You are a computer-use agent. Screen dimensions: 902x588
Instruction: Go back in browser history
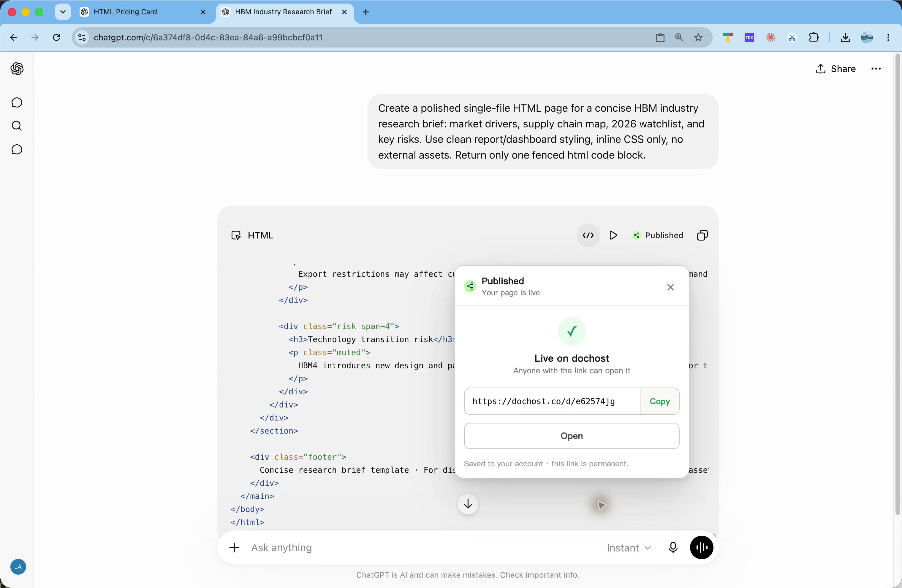[14, 37]
